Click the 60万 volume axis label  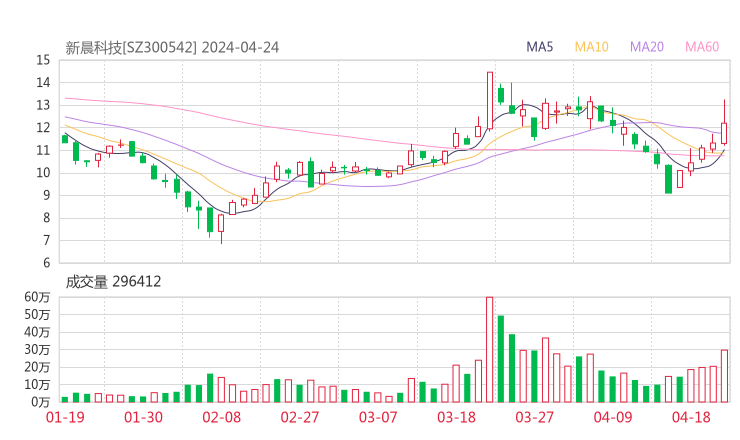37,297
